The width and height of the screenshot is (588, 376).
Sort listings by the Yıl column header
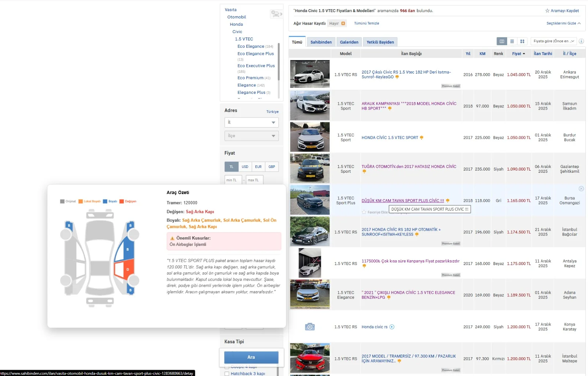[468, 54]
